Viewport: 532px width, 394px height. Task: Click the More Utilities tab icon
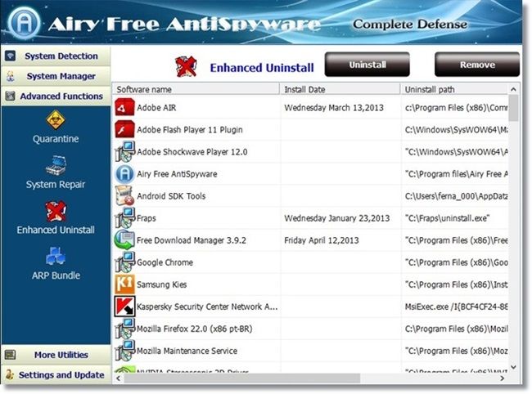10,355
